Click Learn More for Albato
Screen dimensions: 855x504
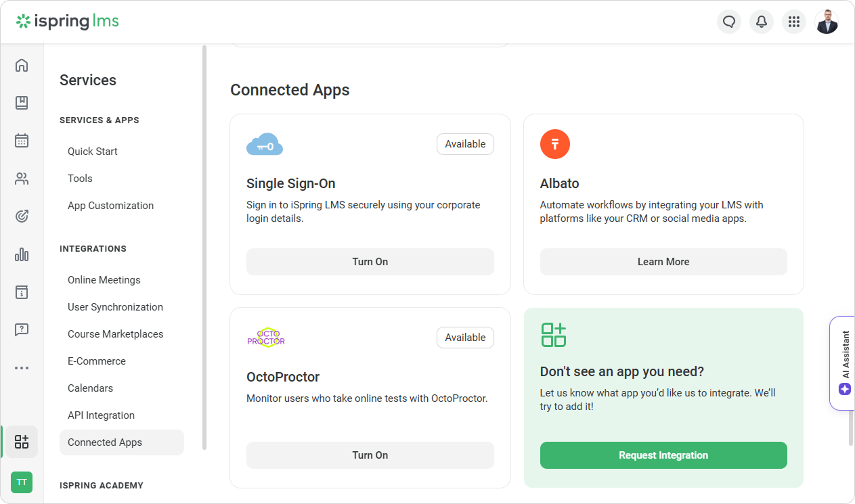point(663,262)
